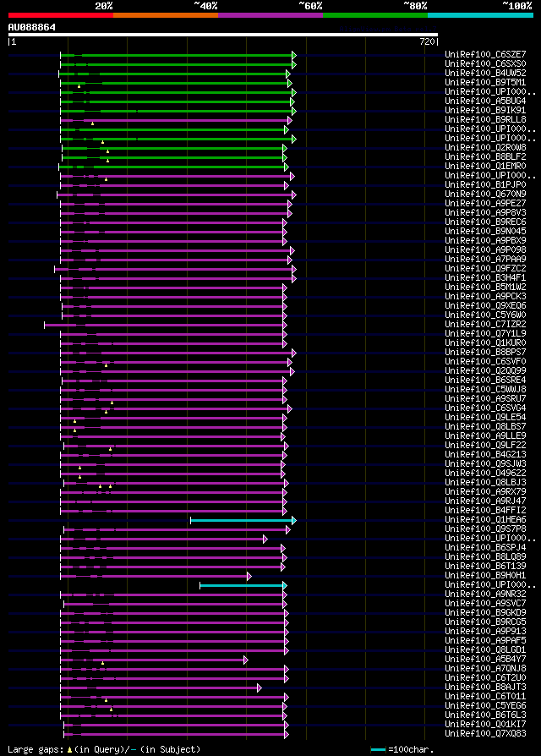Viewport: 541px width, 756px height.
Task: Select the UniRef100_B9RLL8 label
Action: (x=485, y=119)
